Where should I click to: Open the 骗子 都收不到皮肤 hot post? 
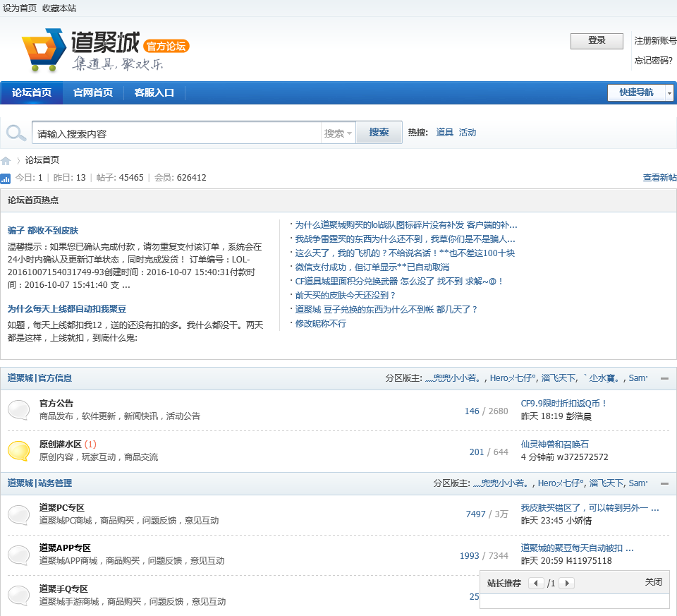(43, 231)
